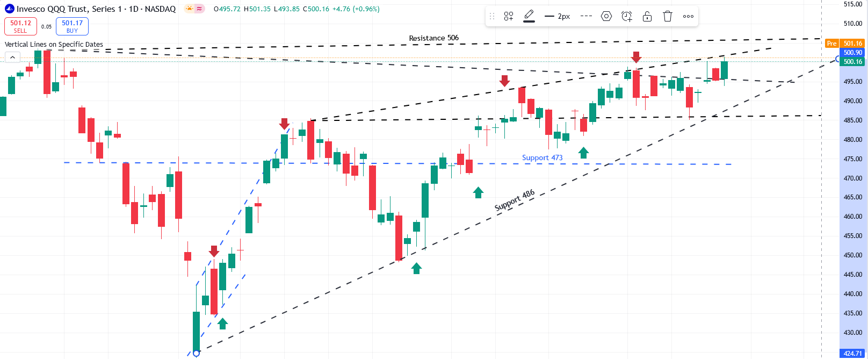This screenshot has height=359, width=868.
Task: Click the Invesco symbol logo icon
Action: coord(9,9)
